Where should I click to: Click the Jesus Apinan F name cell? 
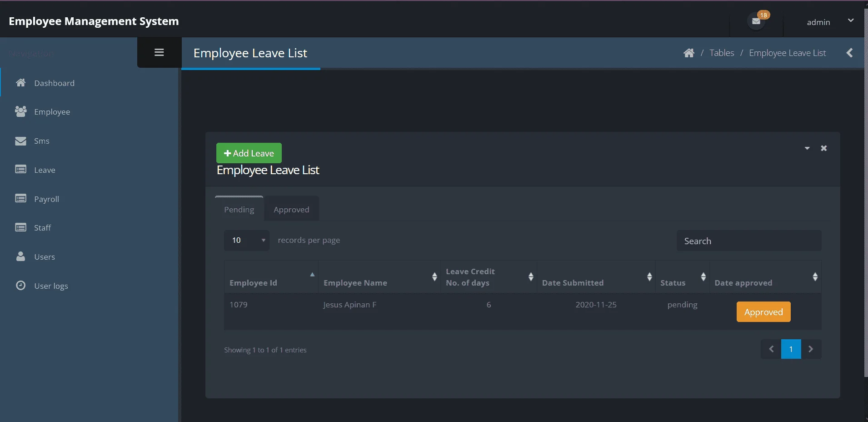pos(379,311)
